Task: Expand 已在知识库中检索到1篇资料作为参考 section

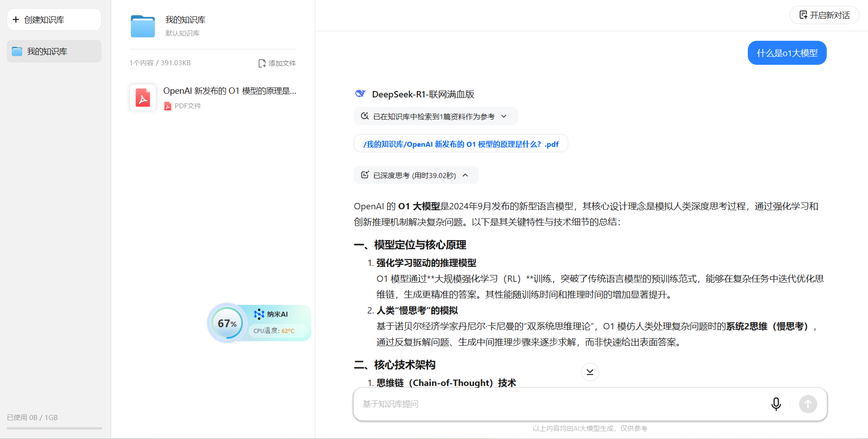Action: pos(435,116)
